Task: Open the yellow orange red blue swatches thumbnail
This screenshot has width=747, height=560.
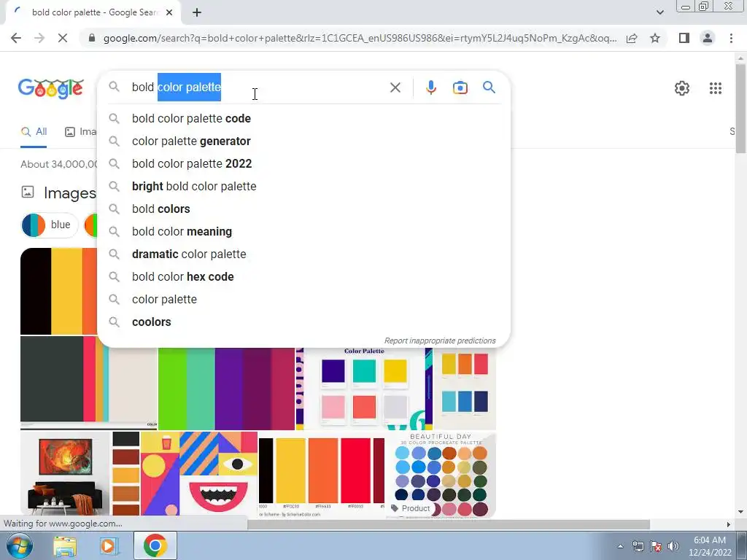Action: point(465,389)
